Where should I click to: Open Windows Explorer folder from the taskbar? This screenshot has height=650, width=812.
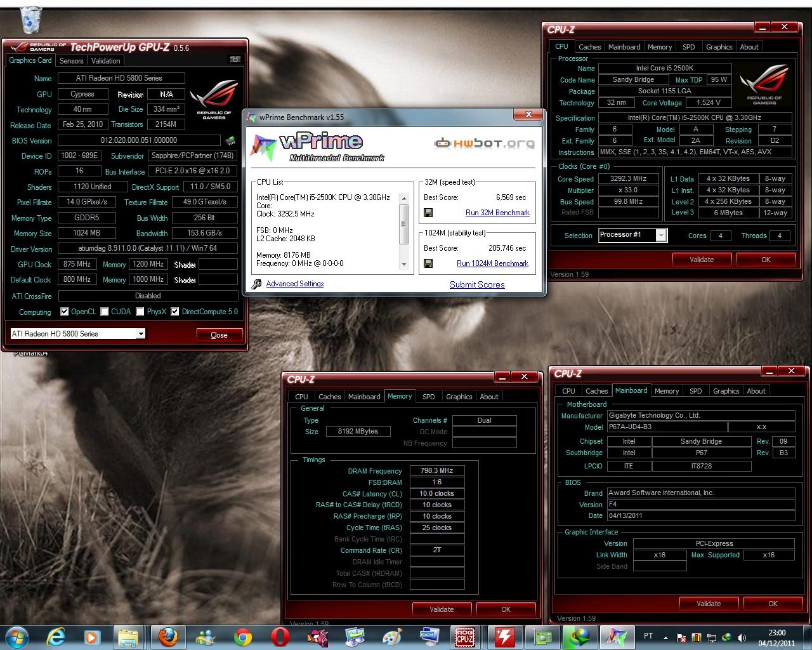click(x=128, y=637)
